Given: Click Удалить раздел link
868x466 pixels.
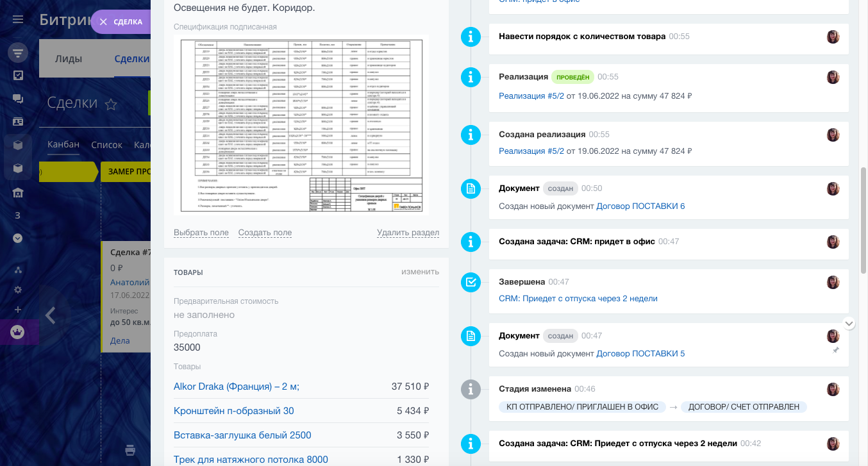Looking at the screenshot, I should coord(408,233).
